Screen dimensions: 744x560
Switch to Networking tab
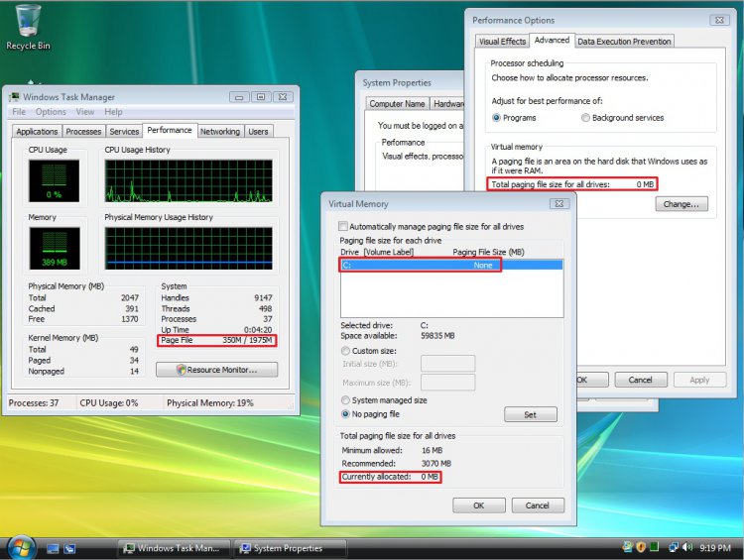pyautogui.click(x=219, y=132)
